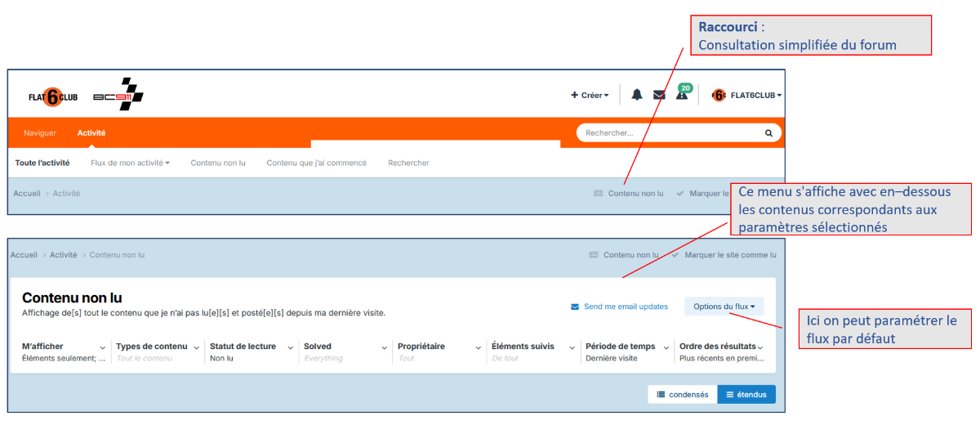
Task: Switch to condensés view
Action: click(x=683, y=394)
